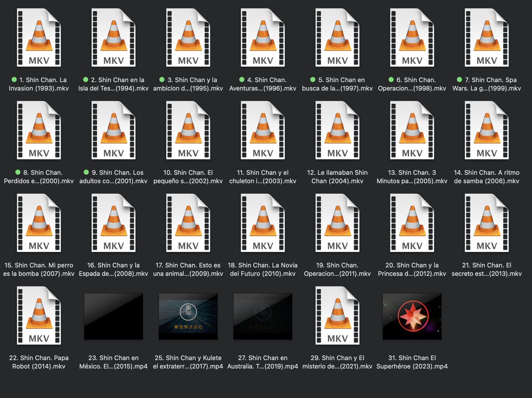Click red star thumbnail of 31. Shin Chan El Superhéroe
Image resolution: width=532 pixels, height=398 pixels.
(x=412, y=316)
